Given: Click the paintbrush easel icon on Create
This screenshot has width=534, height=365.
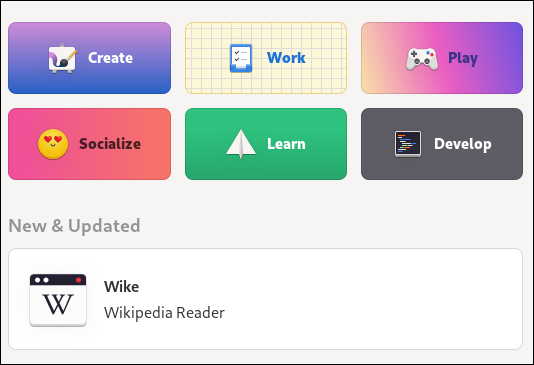Looking at the screenshot, I should tap(62, 58).
